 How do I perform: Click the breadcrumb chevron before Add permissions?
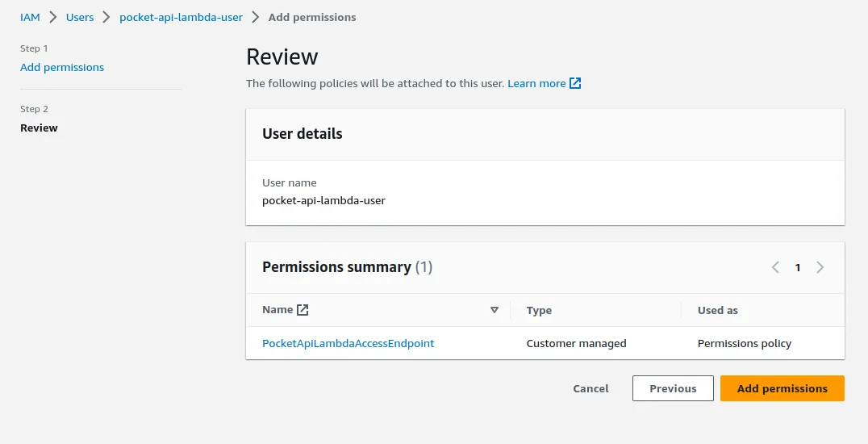tap(256, 17)
